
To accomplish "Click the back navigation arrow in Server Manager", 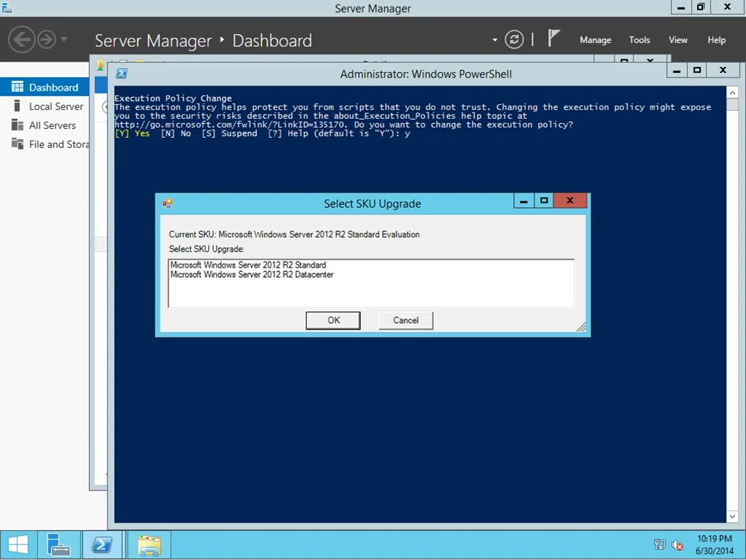I will click(21, 39).
